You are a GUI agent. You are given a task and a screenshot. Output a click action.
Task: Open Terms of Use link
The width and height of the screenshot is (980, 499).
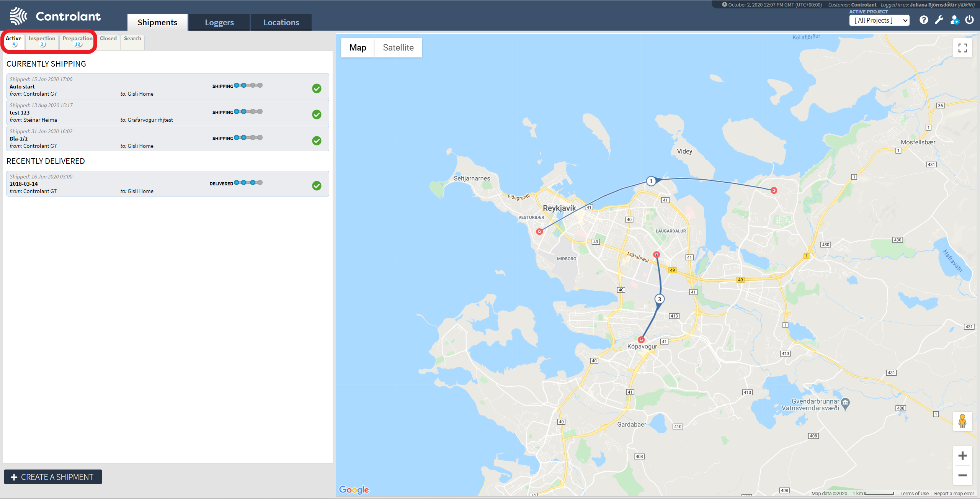(x=914, y=493)
